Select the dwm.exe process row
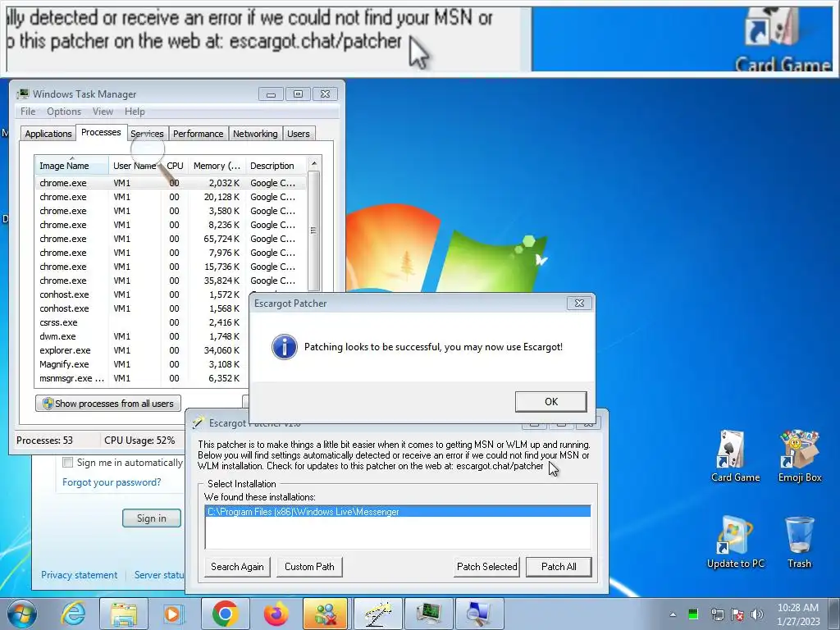Viewport: 840px width, 630px height. [x=141, y=336]
